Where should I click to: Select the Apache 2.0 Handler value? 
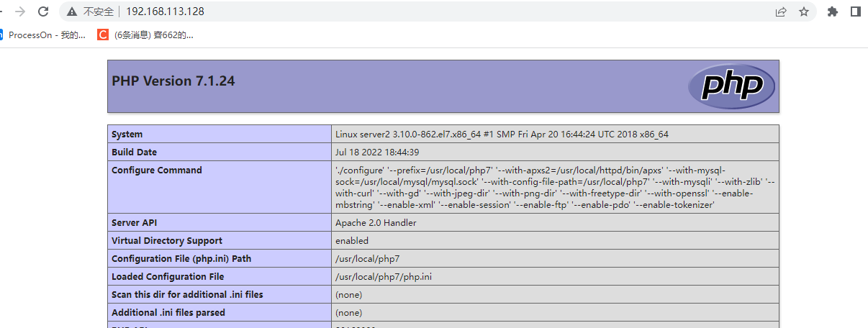click(x=376, y=223)
